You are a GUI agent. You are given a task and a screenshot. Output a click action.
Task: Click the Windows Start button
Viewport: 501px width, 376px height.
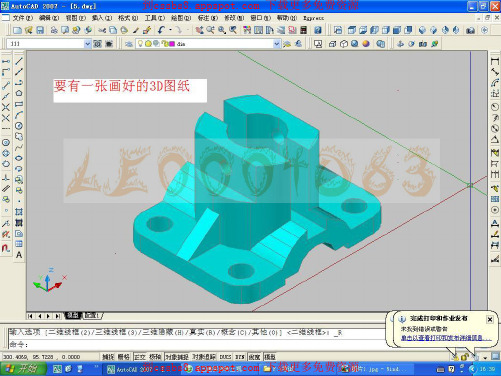click(x=23, y=369)
